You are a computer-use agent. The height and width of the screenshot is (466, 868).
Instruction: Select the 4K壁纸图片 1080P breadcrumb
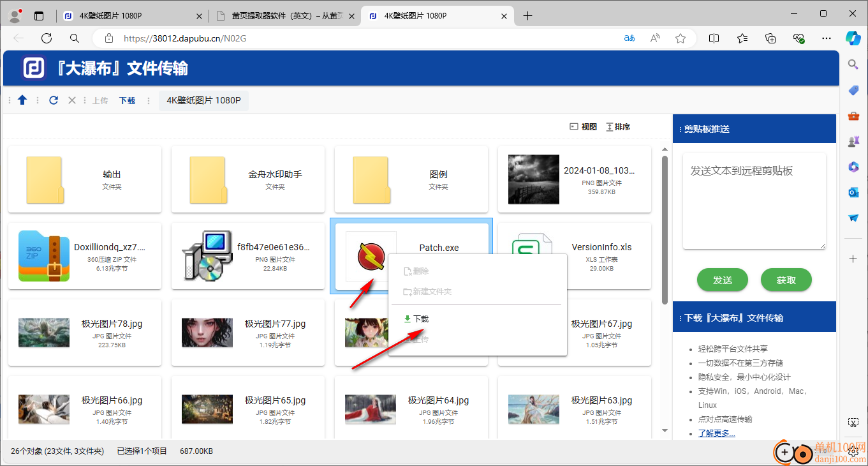tap(203, 100)
